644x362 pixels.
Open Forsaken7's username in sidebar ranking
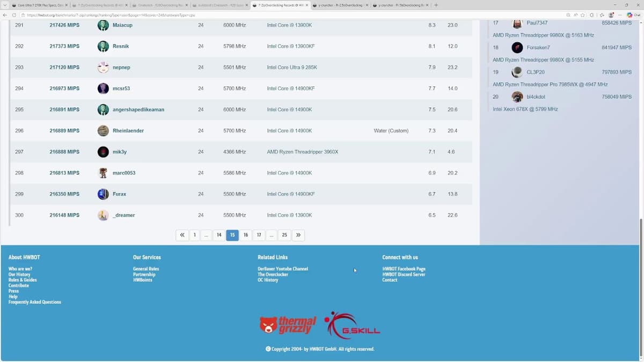[538, 48]
